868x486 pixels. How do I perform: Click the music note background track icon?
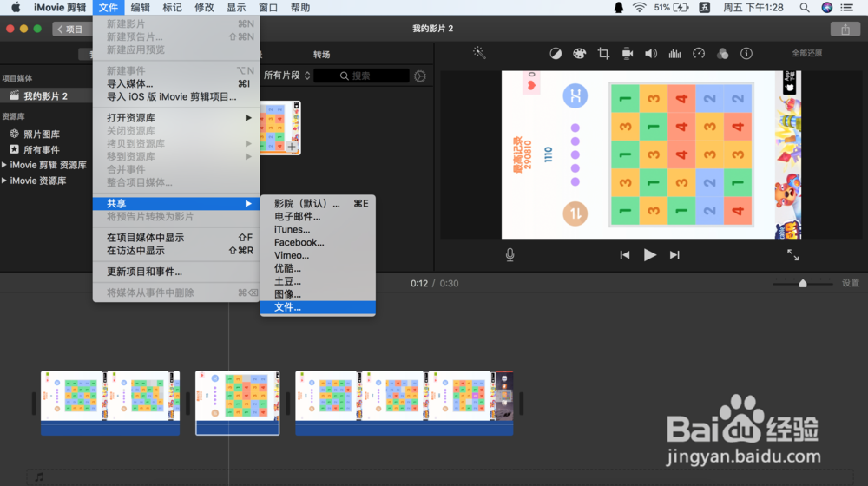[x=39, y=476]
